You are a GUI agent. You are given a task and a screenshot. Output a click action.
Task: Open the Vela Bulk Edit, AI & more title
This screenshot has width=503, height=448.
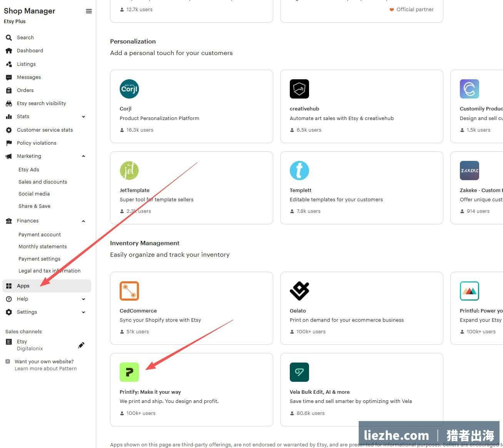(320, 392)
